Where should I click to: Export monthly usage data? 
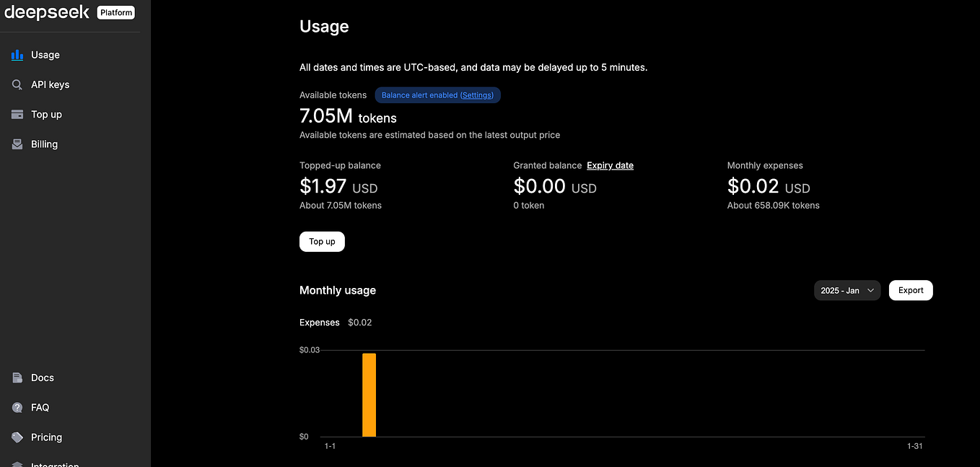(911, 290)
